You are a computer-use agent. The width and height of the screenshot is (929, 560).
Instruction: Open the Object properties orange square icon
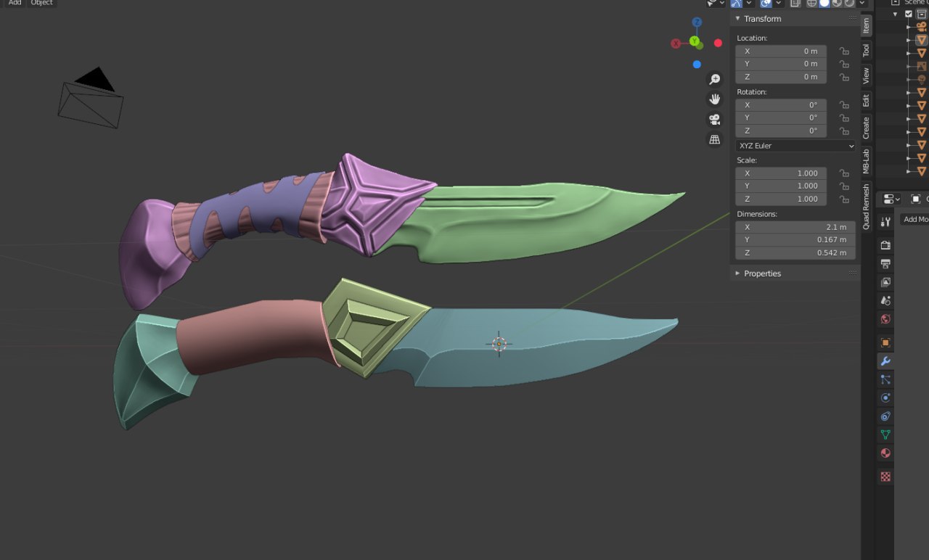[x=885, y=342]
